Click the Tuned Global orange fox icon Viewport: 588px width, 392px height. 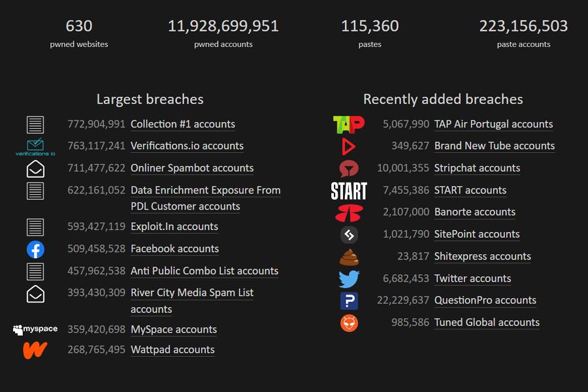(349, 323)
